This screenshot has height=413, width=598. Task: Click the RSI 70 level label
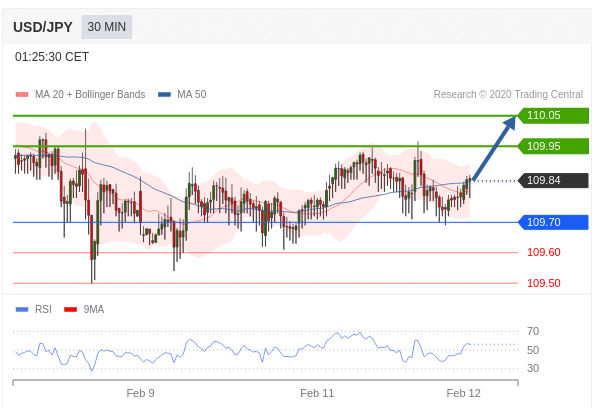coord(533,331)
